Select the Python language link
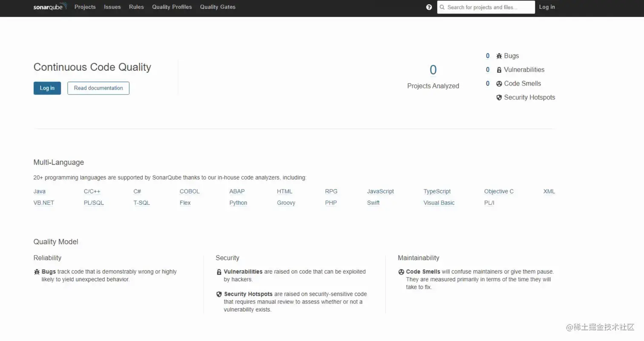Image resolution: width=644 pixels, height=341 pixels. point(238,203)
